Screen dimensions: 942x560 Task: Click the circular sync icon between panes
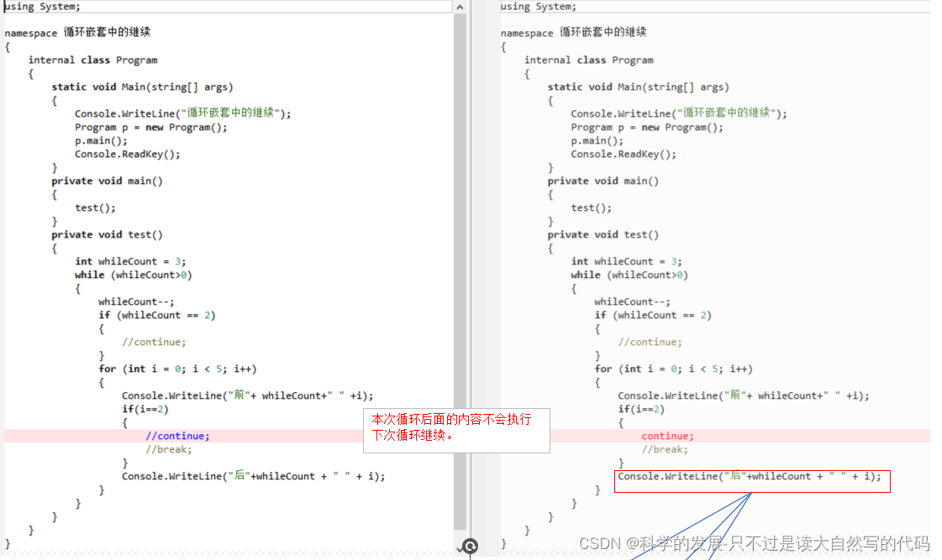coord(471,546)
